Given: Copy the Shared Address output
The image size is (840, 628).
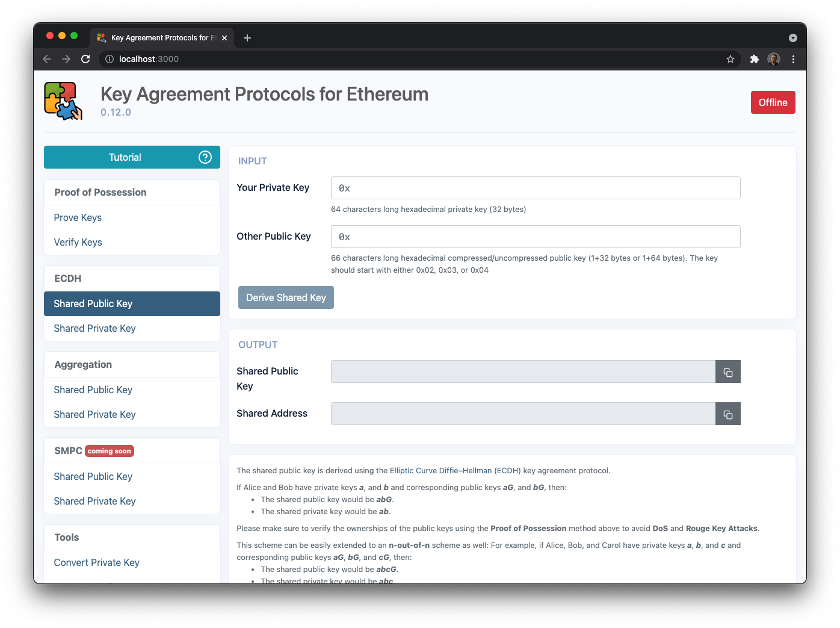Looking at the screenshot, I should pyautogui.click(x=728, y=414).
